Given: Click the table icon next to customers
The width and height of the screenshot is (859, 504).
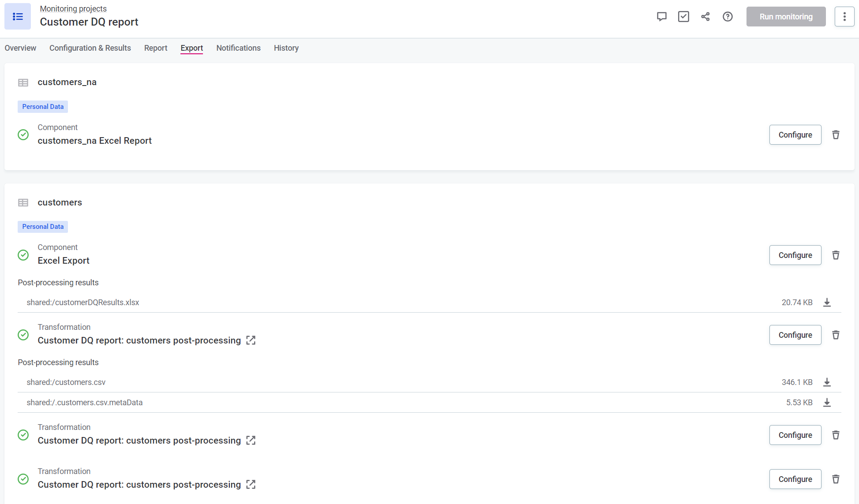Looking at the screenshot, I should click(x=23, y=202).
